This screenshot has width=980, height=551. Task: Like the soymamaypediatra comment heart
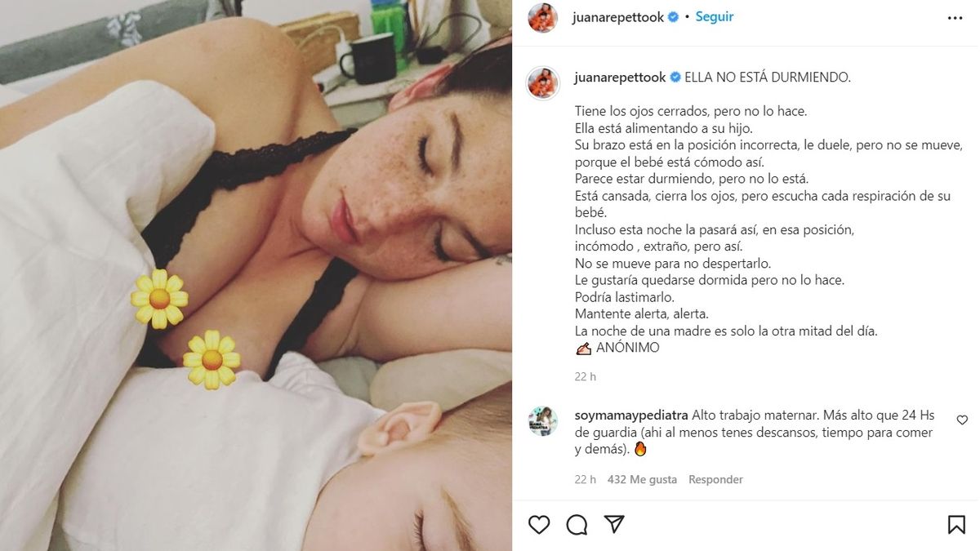962,420
